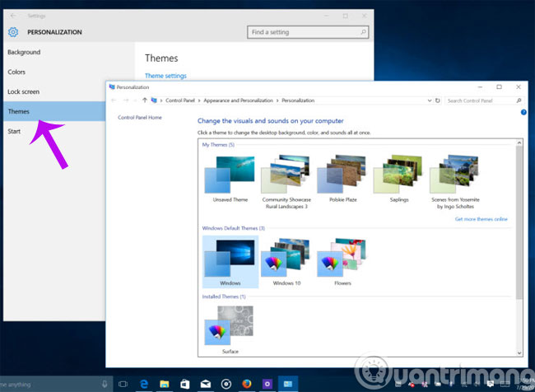Viewport: 535px width, 392px height.
Task: Click the Task View taskbar icon
Action: click(123, 383)
